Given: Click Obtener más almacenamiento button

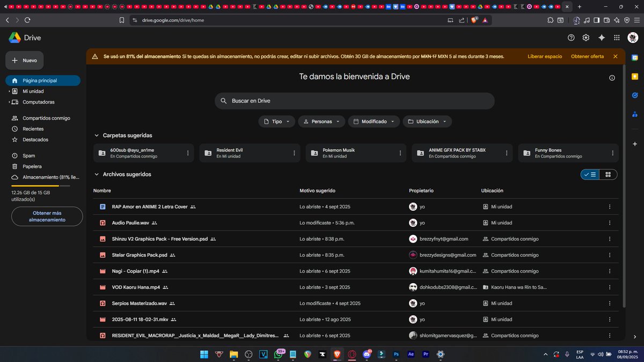Looking at the screenshot, I should 47,216.
